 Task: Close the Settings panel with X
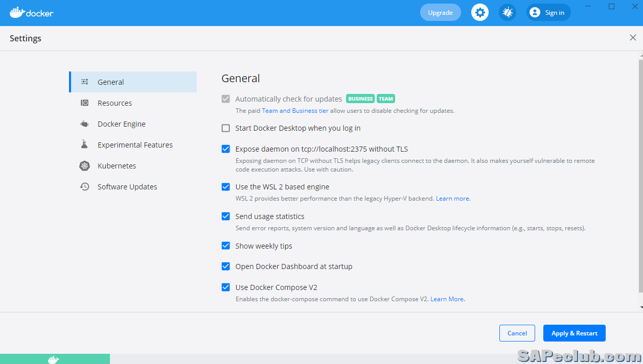point(633,38)
